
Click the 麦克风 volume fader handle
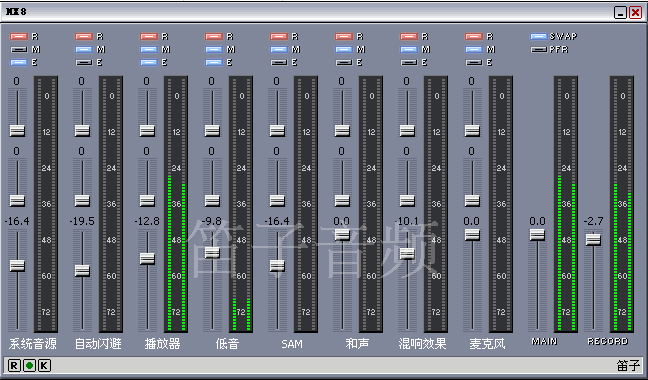(472, 235)
